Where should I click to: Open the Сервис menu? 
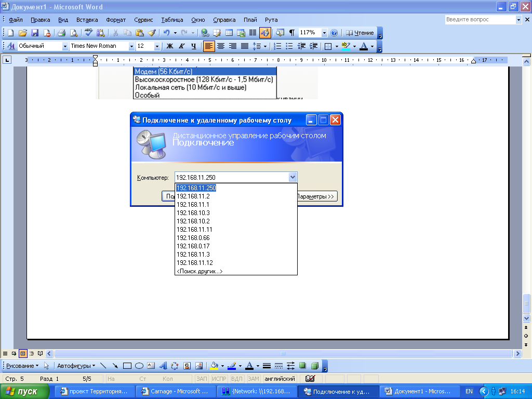pos(143,20)
